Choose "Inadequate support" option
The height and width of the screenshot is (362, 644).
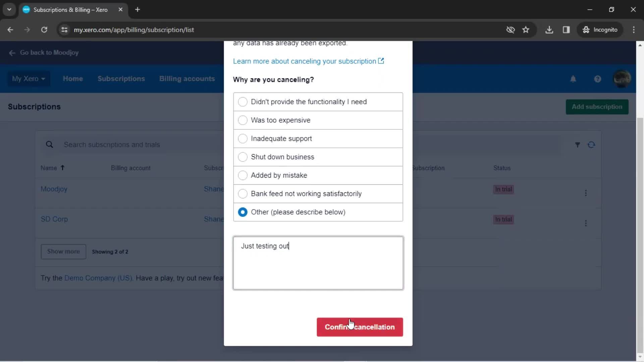(318, 138)
